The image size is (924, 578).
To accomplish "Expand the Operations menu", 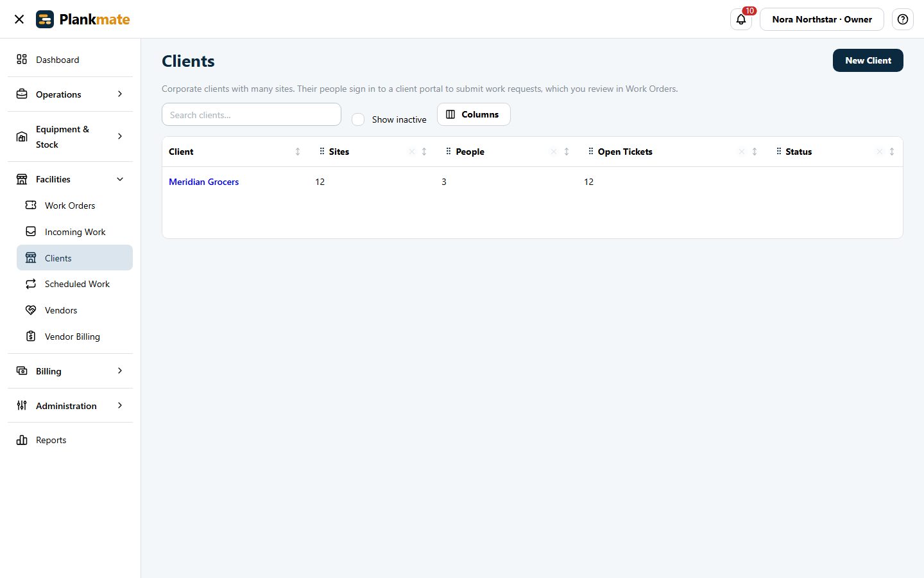I will click(70, 94).
